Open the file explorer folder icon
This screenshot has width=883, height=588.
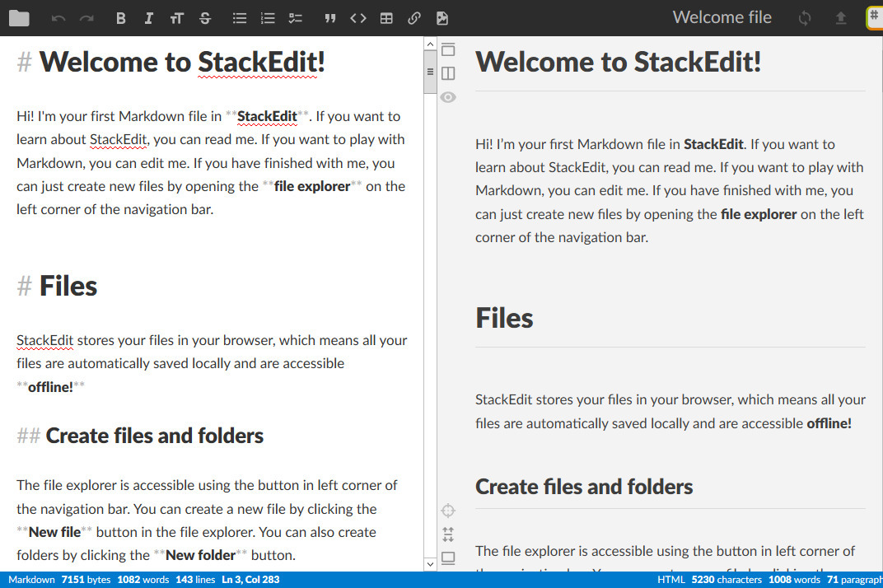pyautogui.click(x=19, y=19)
